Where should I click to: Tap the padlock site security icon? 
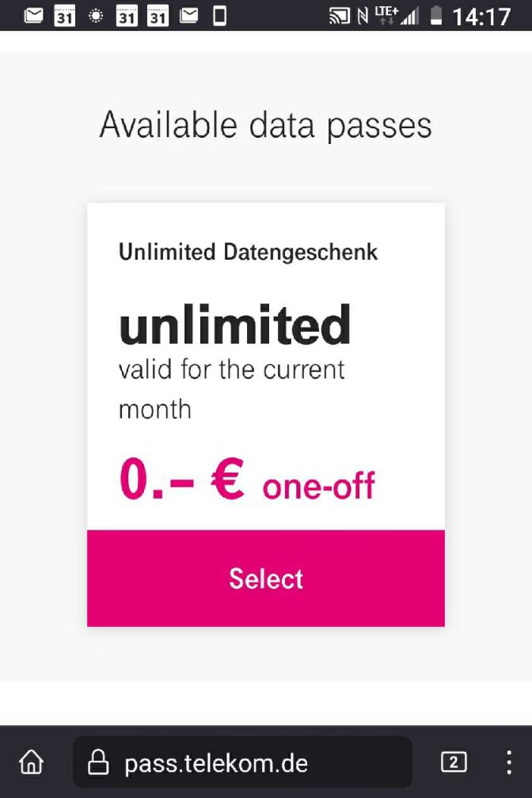point(98,762)
